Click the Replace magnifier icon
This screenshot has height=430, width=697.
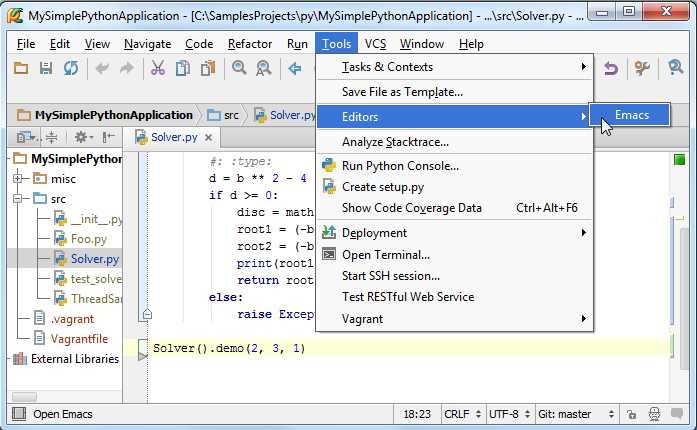click(x=264, y=68)
